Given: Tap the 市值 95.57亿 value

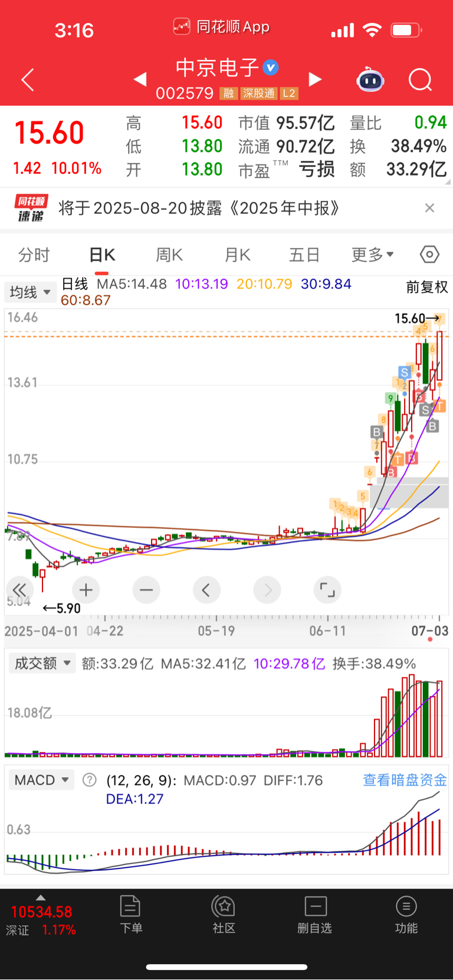Looking at the screenshot, I should [306, 123].
